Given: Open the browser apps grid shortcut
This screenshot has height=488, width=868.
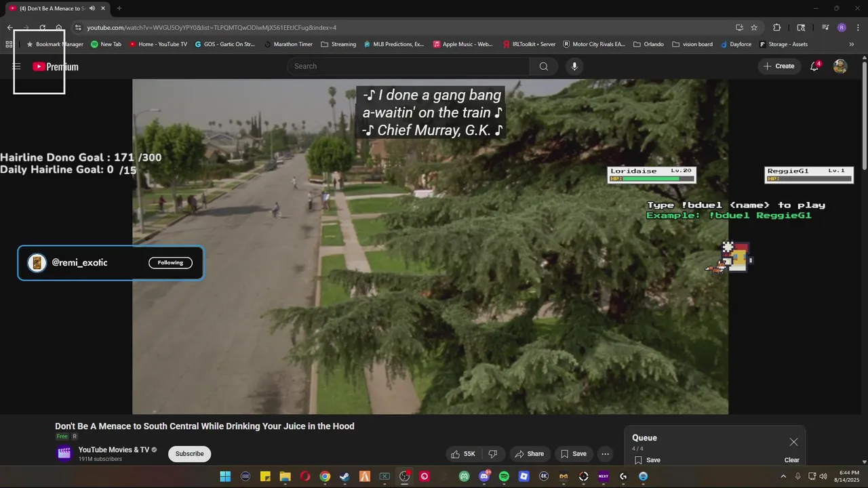Looking at the screenshot, I should coord(9,44).
